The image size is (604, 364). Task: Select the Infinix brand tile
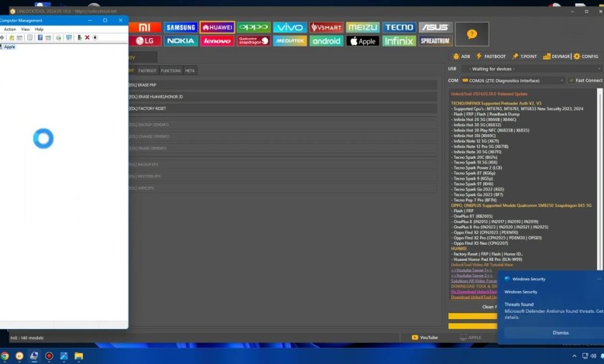[399, 41]
